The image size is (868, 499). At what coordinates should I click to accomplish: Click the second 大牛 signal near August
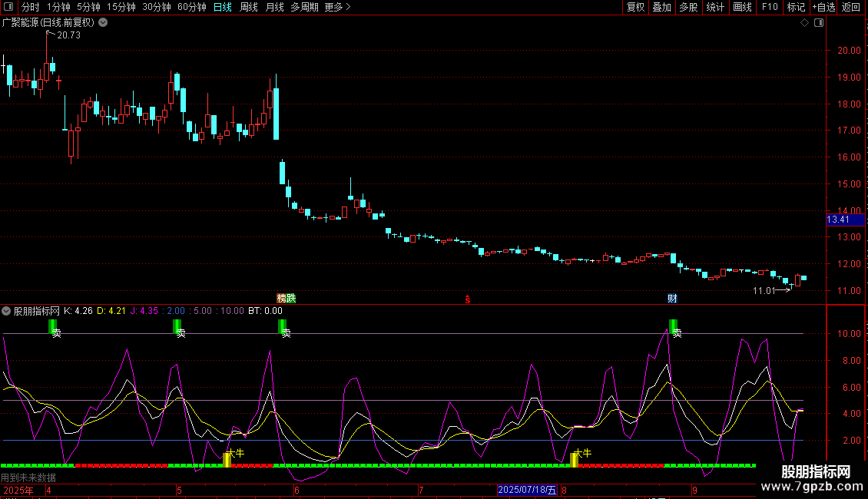point(575,459)
